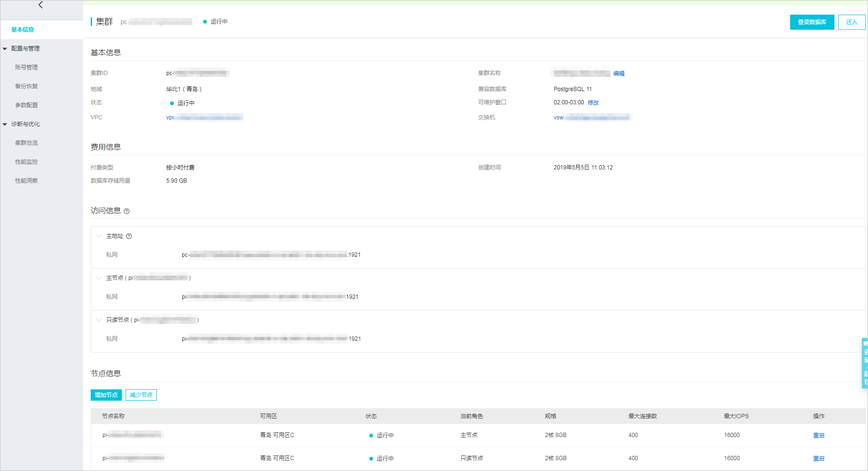
Task: Click the 16000 IOPS in 只读节点 row
Action: pyautogui.click(x=732, y=458)
